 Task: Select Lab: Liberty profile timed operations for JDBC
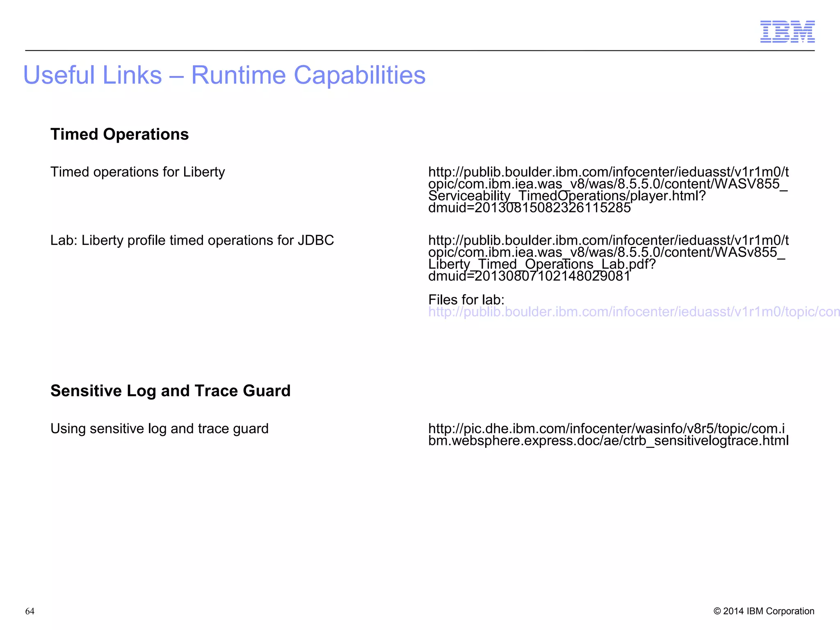coord(192,240)
